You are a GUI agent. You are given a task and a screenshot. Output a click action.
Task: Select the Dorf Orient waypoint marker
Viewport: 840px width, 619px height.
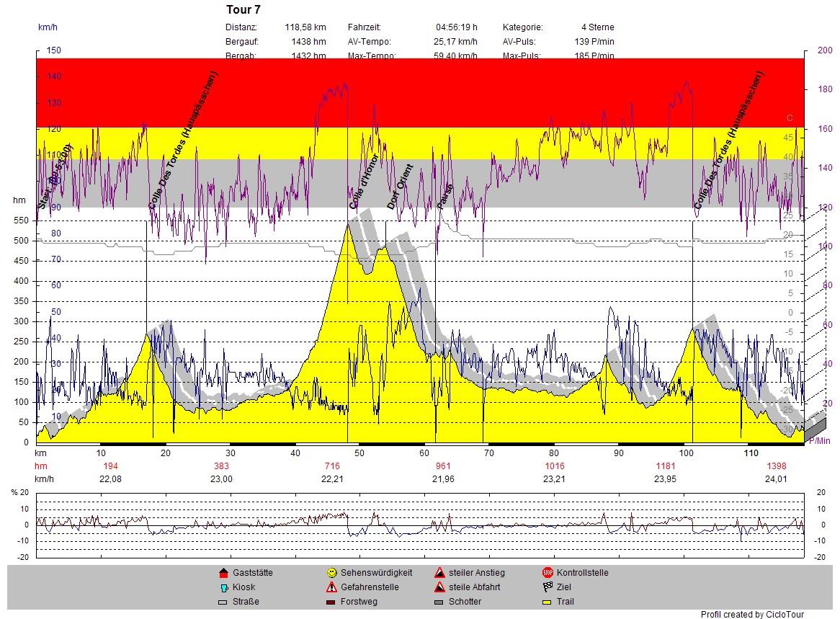point(400,187)
